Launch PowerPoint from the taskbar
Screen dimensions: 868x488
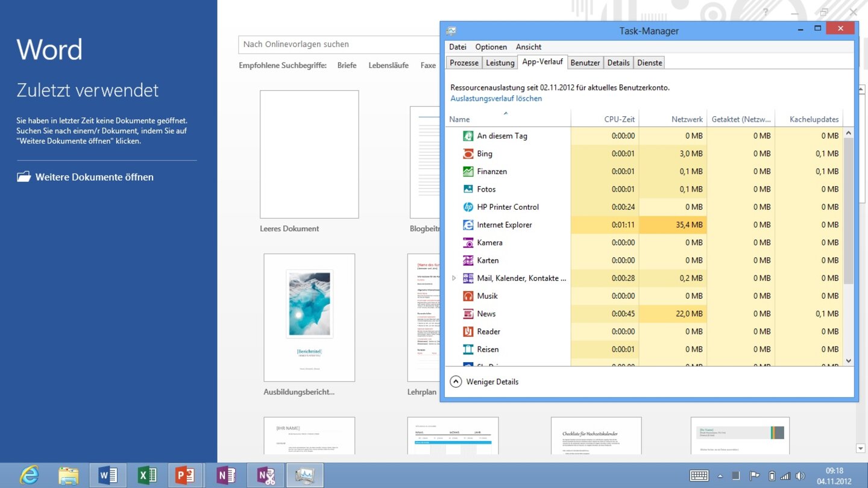pos(186,475)
